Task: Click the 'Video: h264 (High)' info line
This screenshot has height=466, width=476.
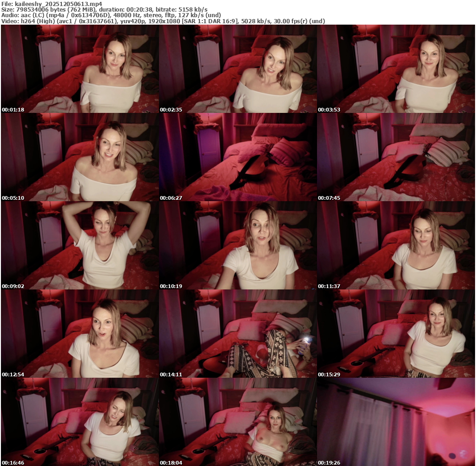Action: click(163, 21)
